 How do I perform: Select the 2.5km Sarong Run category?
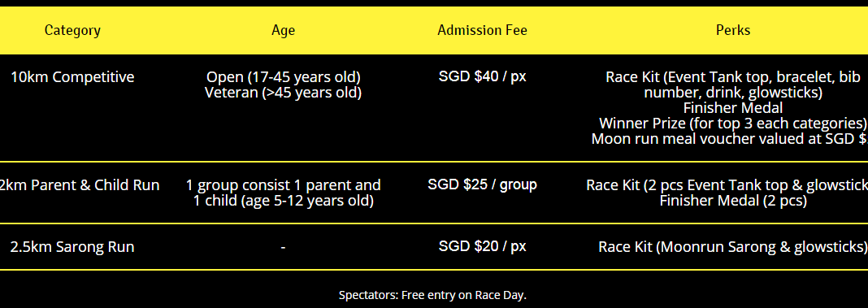tap(72, 246)
